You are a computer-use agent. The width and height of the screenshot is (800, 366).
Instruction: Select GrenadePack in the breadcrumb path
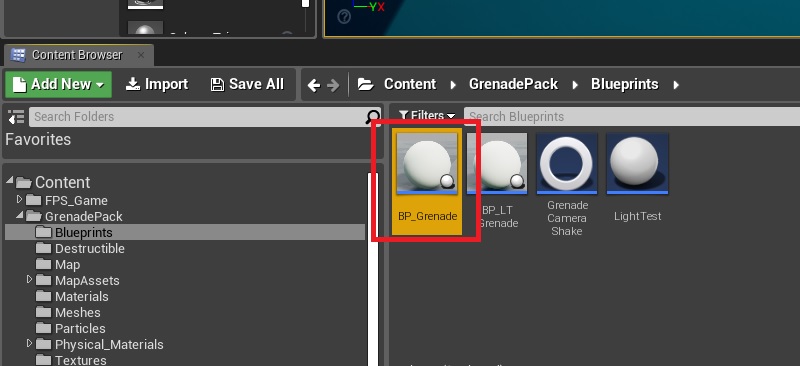tap(513, 84)
